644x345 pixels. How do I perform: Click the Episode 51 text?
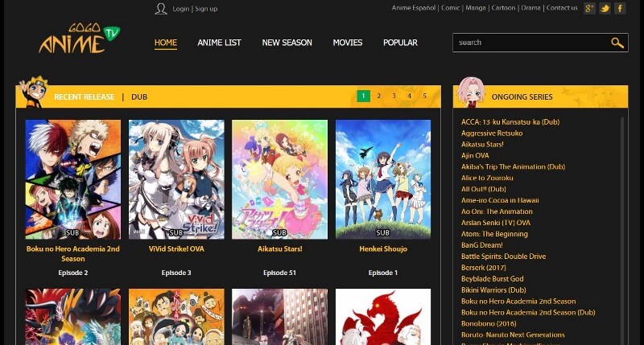279,273
